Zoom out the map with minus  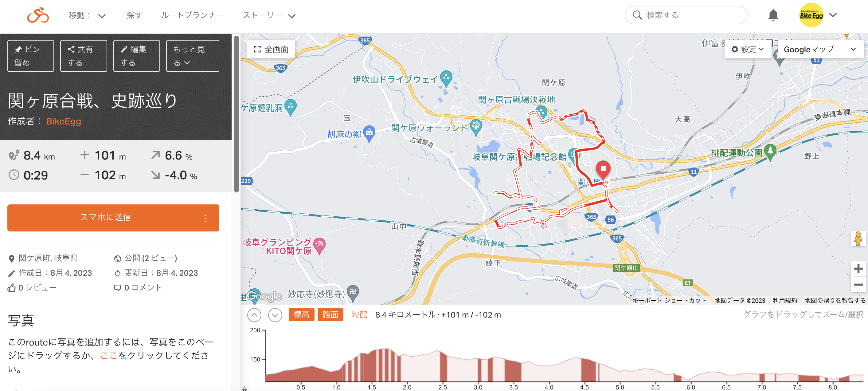(x=858, y=285)
